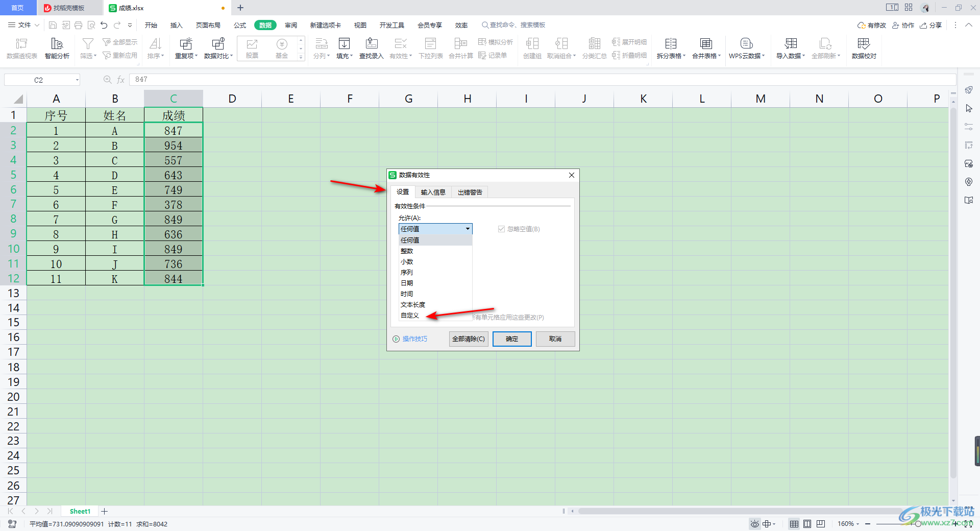Click the 导入数据 import data icon
Viewport: 980px width, 531px height.
[x=791, y=44]
